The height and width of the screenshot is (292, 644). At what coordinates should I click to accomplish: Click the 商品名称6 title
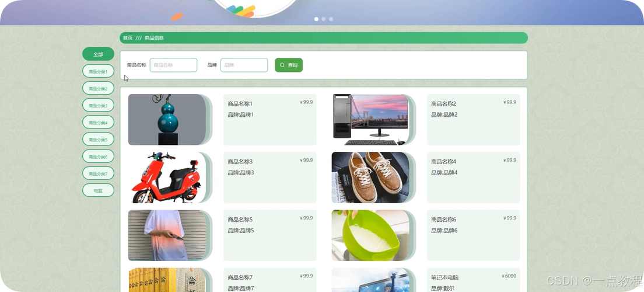click(443, 220)
